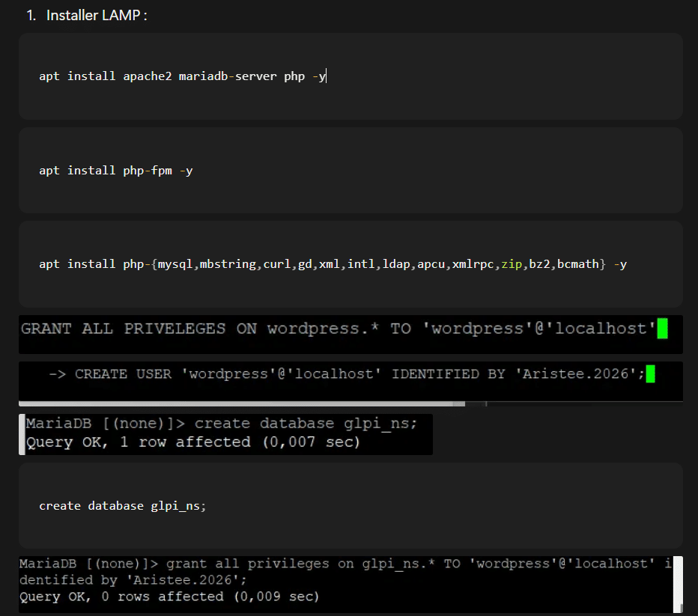Click the 'Installer LAMP :' list heading
Viewport: 698px width, 616px height.
tap(96, 16)
